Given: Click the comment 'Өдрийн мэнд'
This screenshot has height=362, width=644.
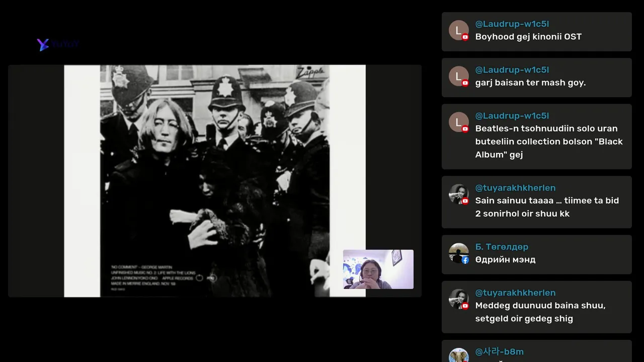Looking at the screenshot, I should (x=505, y=259).
